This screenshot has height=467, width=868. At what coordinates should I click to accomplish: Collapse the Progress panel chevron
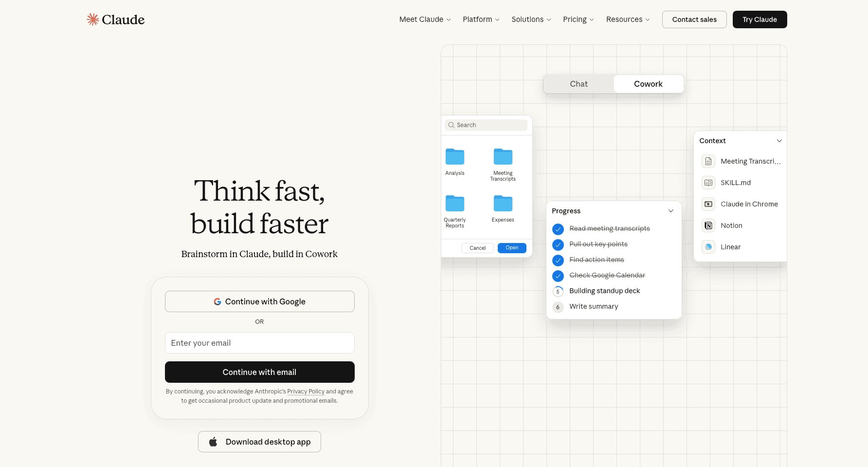tap(671, 211)
